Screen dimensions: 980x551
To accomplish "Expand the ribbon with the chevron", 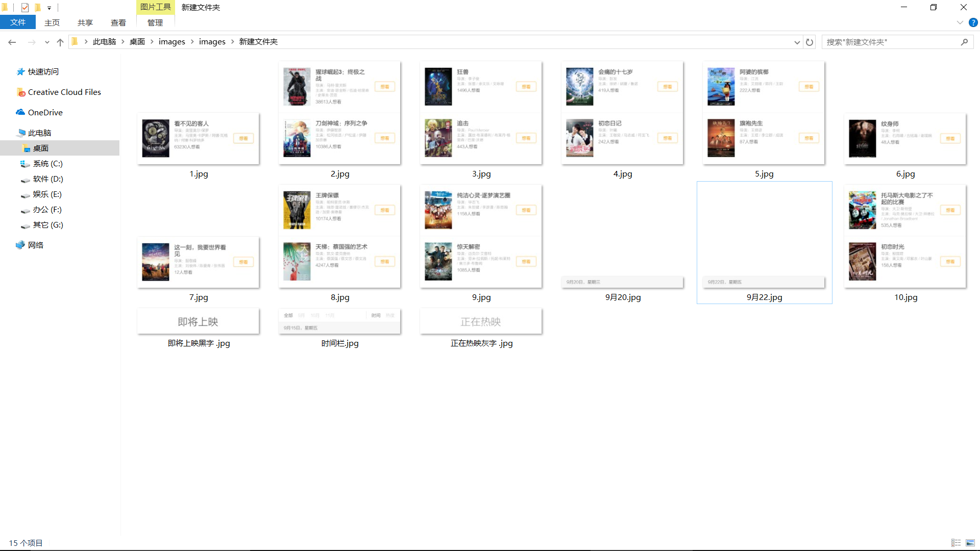I will click(x=960, y=22).
